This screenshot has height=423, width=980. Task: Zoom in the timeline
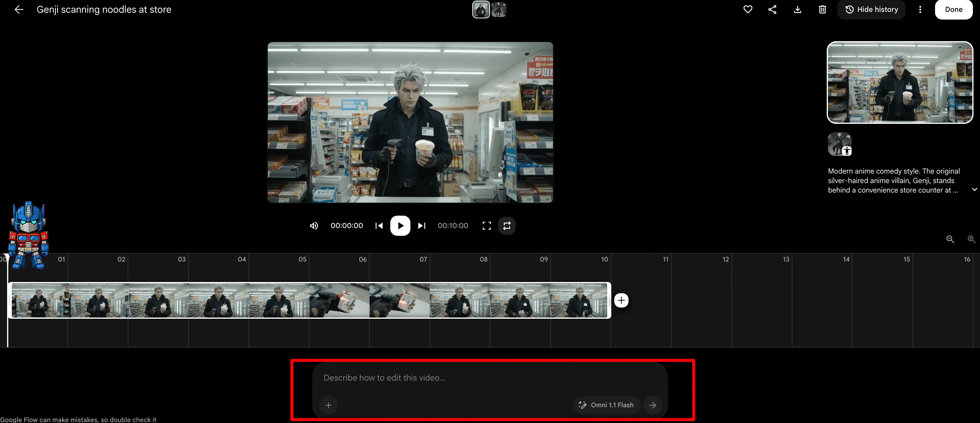point(971,239)
